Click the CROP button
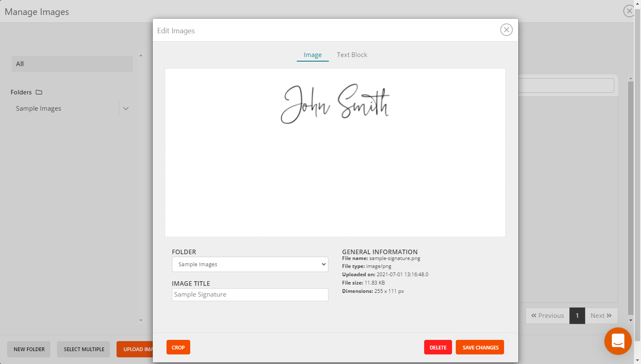641x364 pixels. [x=178, y=347]
